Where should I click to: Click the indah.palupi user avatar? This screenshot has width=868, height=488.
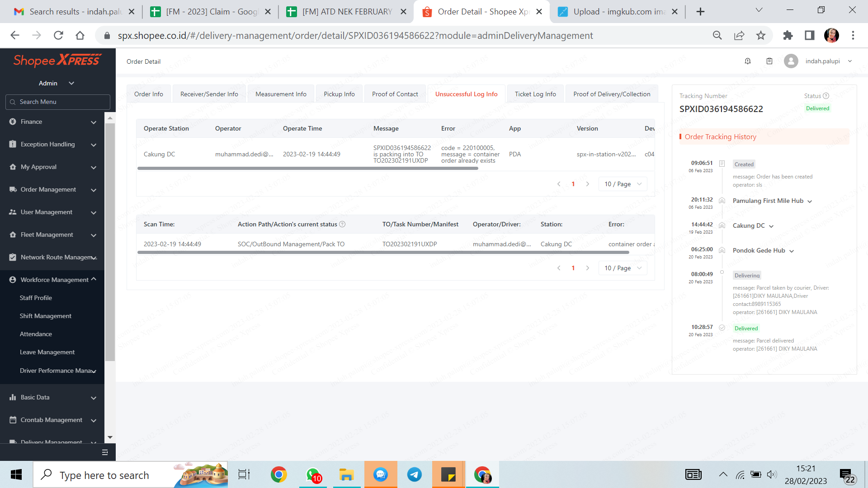click(x=791, y=61)
